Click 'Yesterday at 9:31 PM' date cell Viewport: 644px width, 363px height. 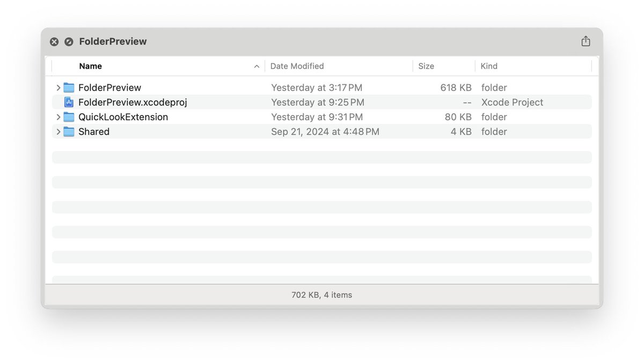317,117
